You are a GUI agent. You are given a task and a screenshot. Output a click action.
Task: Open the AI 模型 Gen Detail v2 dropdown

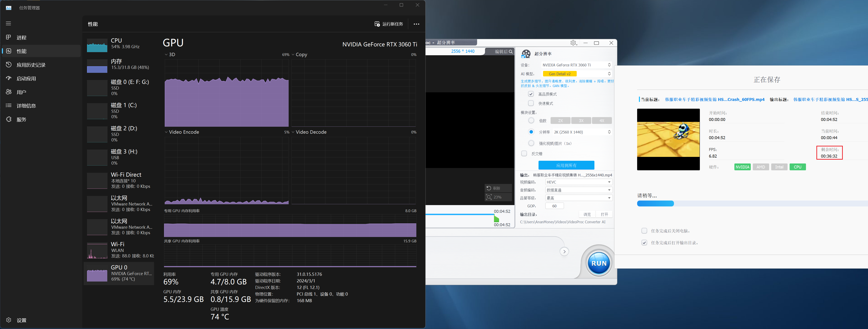click(x=576, y=74)
